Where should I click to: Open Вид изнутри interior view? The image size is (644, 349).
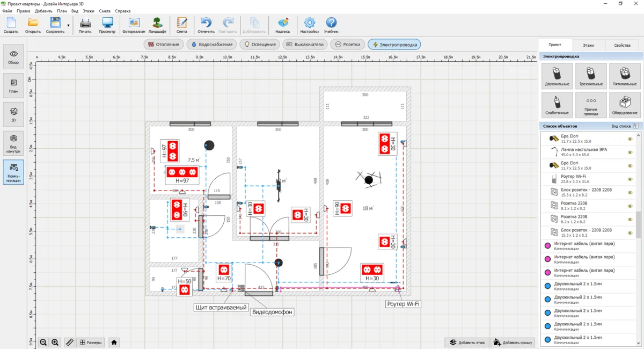(13, 143)
